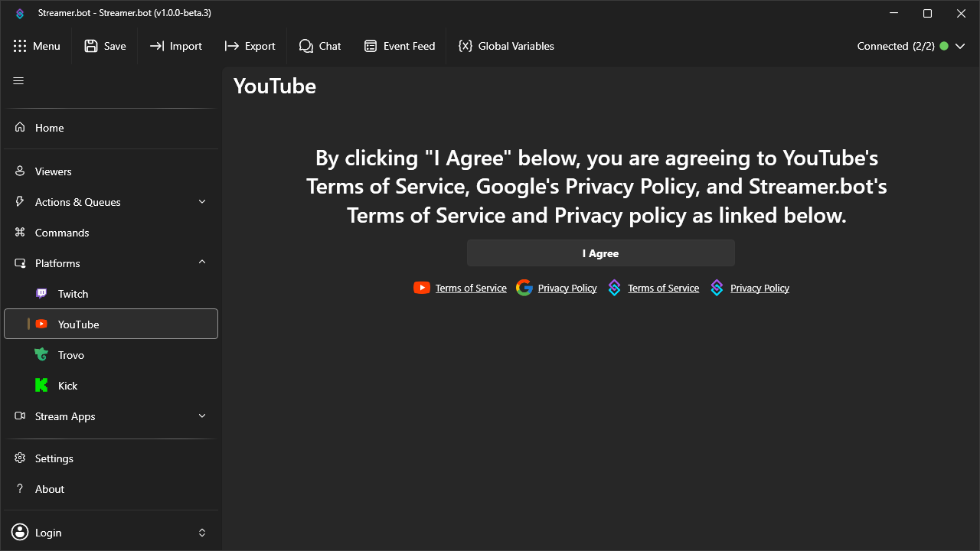Expand the Stream Apps section
The height and width of the screenshot is (551, 980).
[x=201, y=416]
